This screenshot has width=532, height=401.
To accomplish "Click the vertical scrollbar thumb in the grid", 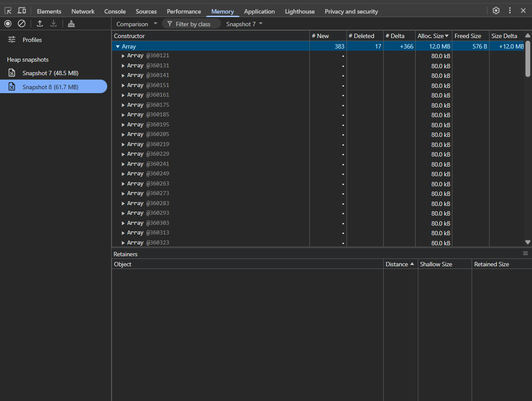I will [528, 59].
